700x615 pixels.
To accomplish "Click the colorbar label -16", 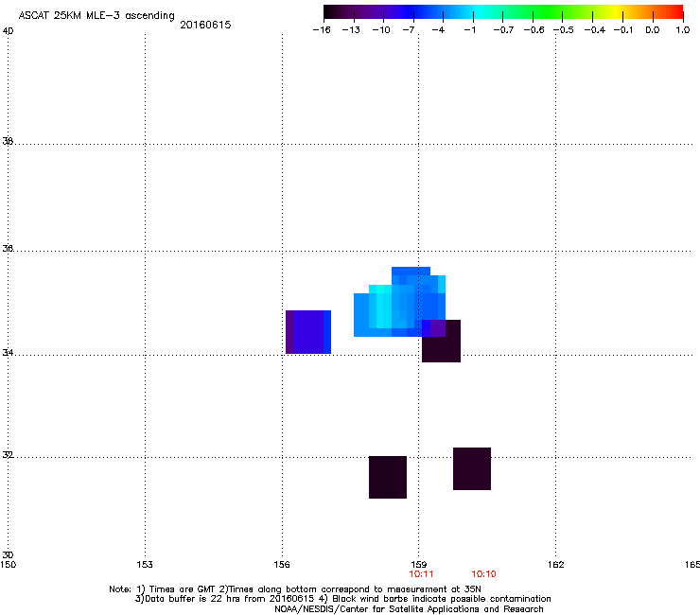I will 322,30.
